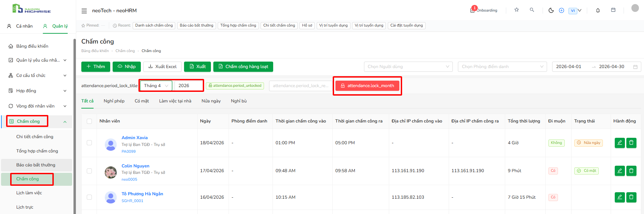Open Colin Nguyen profile link
The image size is (644, 214).
tap(135, 166)
